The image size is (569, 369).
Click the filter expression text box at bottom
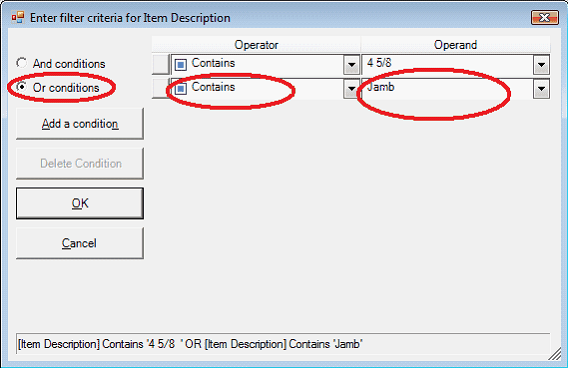coord(283,344)
